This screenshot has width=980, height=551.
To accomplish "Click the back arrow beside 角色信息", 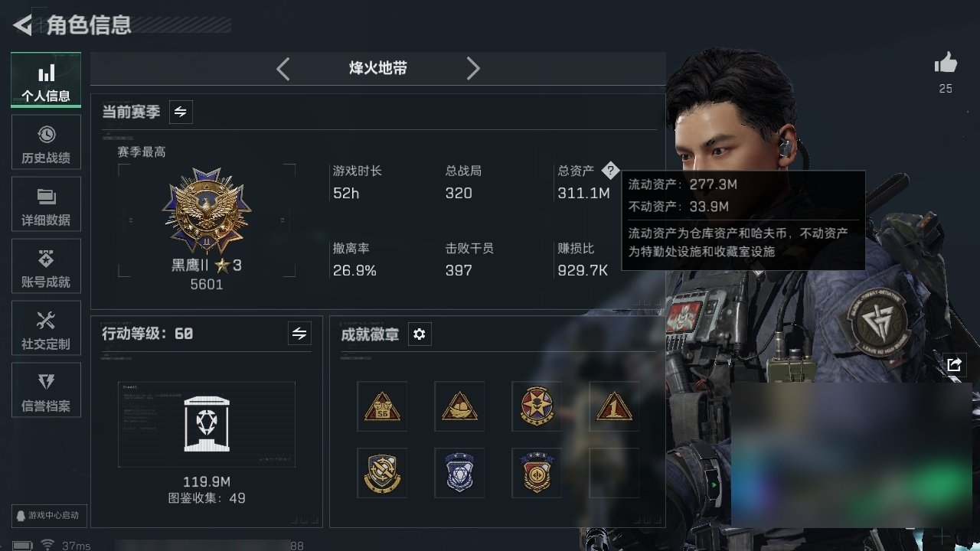I will pyautogui.click(x=22, y=25).
